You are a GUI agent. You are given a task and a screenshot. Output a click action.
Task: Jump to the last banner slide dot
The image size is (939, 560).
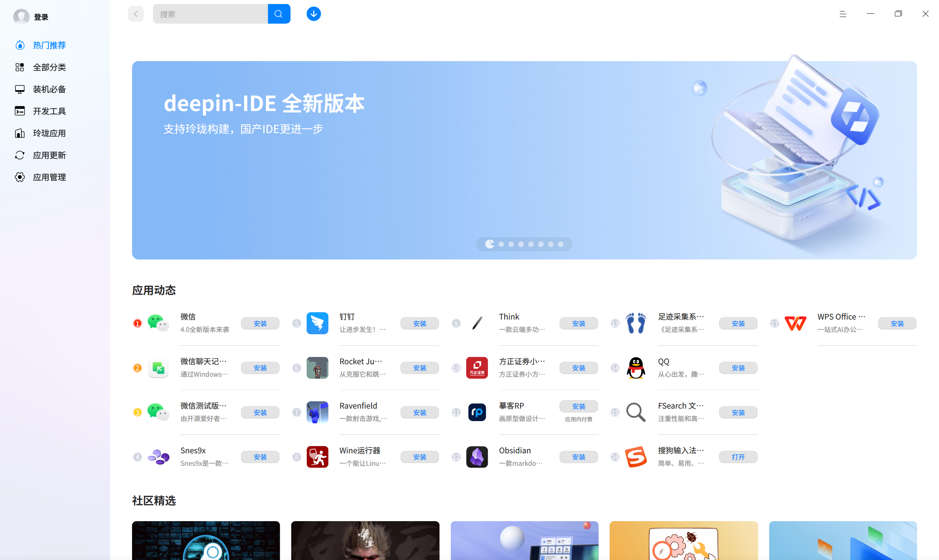tap(561, 244)
